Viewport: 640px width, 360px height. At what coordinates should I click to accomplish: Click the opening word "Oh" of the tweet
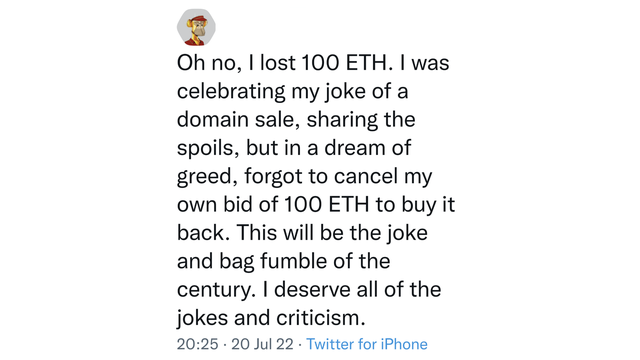coord(191,63)
